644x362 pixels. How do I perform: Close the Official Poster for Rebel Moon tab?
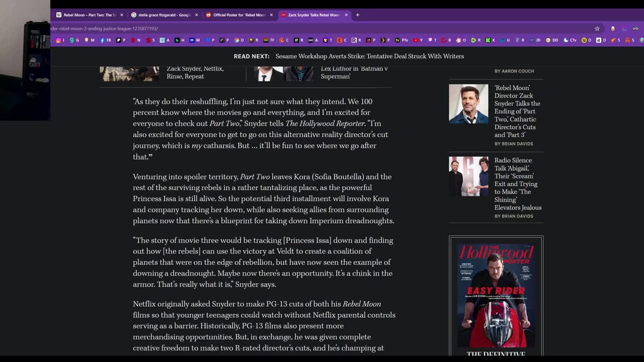(x=271, y=15)
